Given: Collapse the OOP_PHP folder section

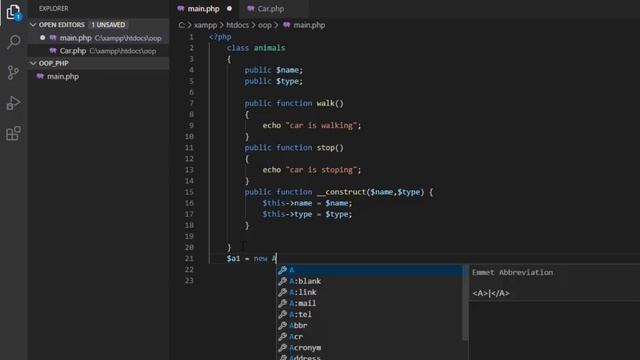Looking at the screenshot, I should (33, 63).
